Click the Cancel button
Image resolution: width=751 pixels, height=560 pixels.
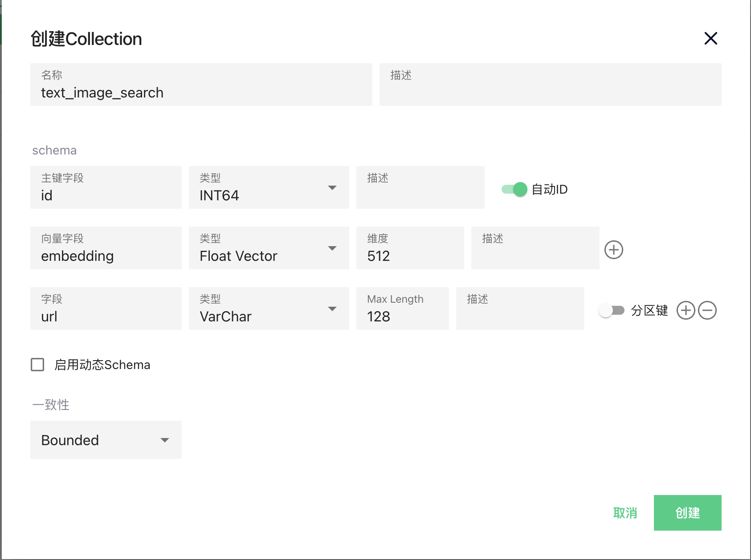pyautogui.click(x=625, y=513)
